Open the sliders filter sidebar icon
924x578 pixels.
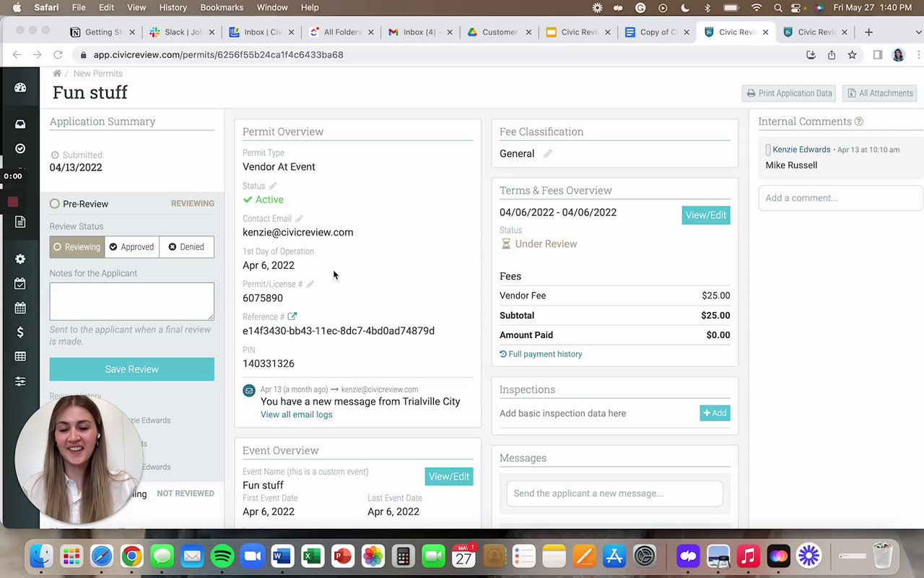[20, 381]
